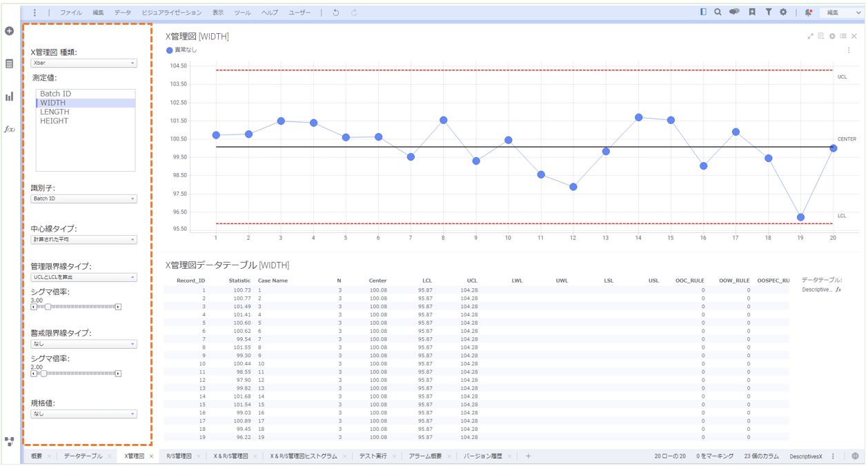Open the ユーザー menu

point(299,12)
